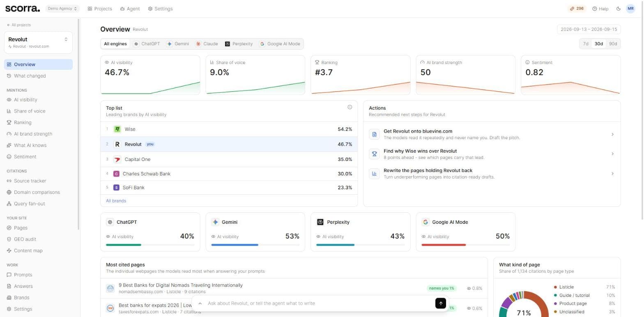Open the Help link
The width and height of the screenshot is (644, 317).
(x=600, y=9)
